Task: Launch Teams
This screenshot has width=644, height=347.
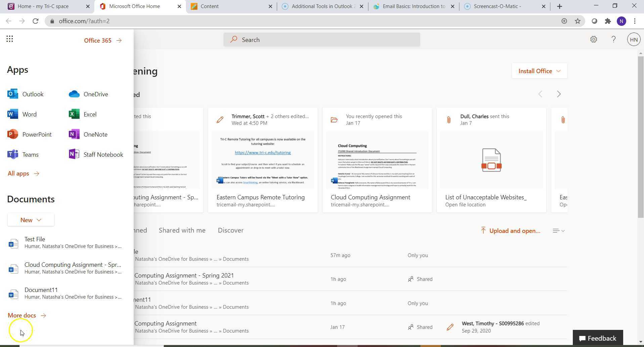Action: coord(31,154)
